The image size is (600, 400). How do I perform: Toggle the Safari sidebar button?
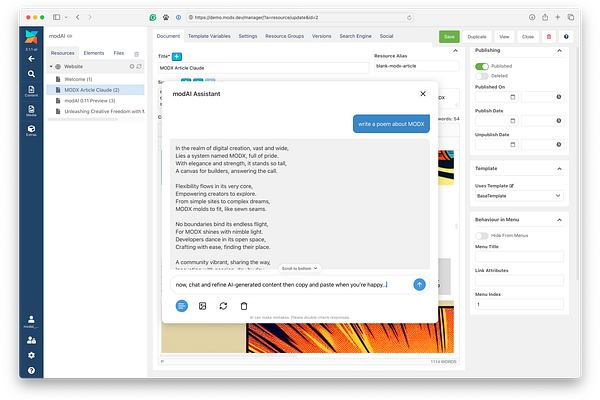point(57,17)
